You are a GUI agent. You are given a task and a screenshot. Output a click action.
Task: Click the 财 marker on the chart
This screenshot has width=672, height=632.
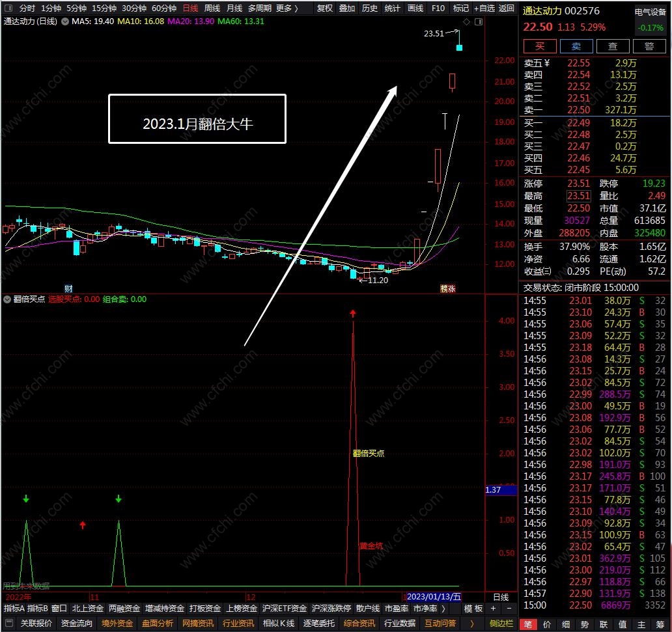click(x=68, y=288)
